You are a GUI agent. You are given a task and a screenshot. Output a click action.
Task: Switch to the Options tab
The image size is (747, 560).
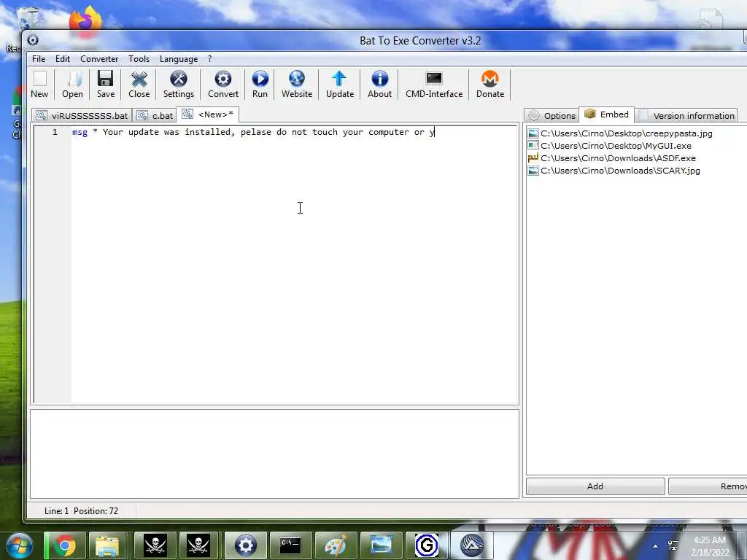[x=551, y=116]
